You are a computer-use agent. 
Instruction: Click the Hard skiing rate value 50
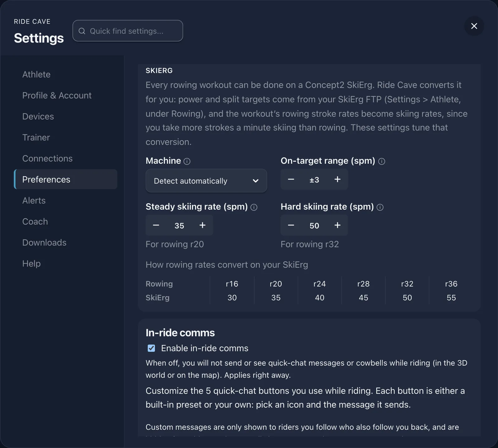tap(314, 226)
